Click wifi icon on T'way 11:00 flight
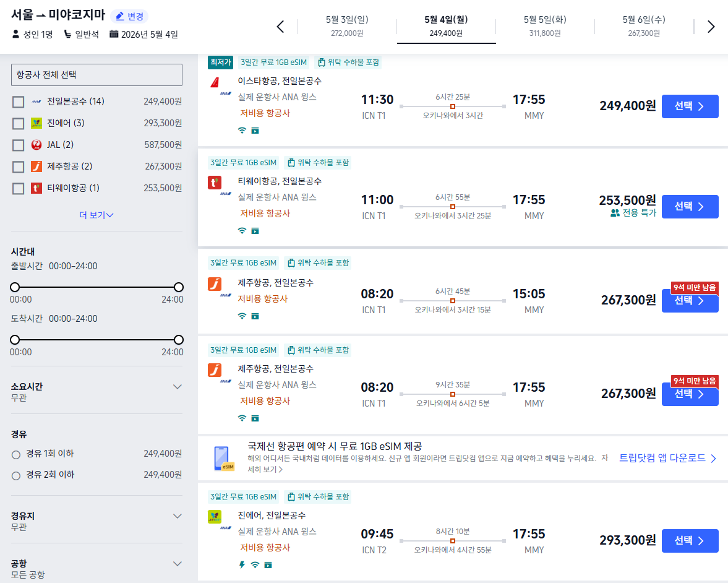The width and height of the screenshot is (728, 583). coord(242,231)
